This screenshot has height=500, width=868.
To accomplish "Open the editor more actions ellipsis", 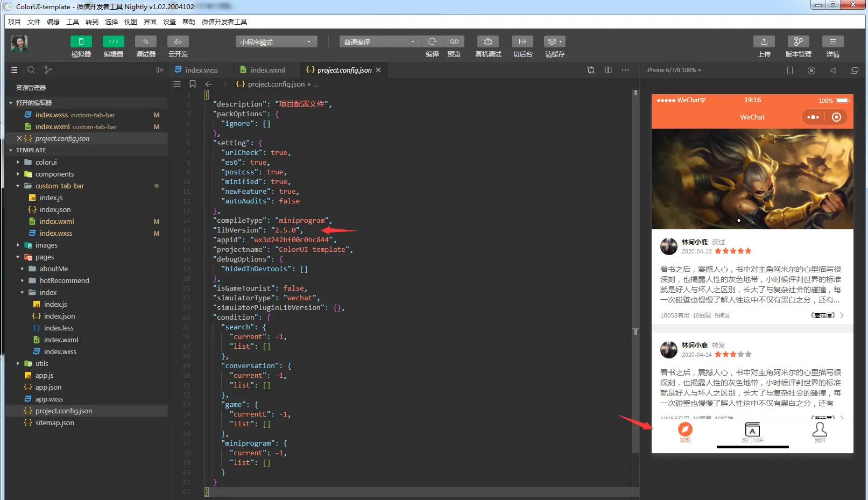I will [625, 70].
